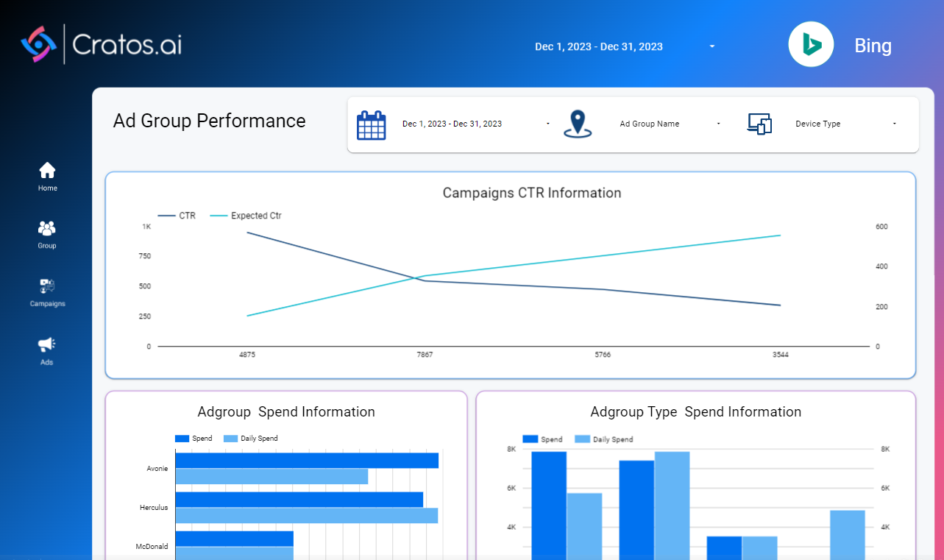Click the Avonie dark blue Spend bar

click(307, 461)
